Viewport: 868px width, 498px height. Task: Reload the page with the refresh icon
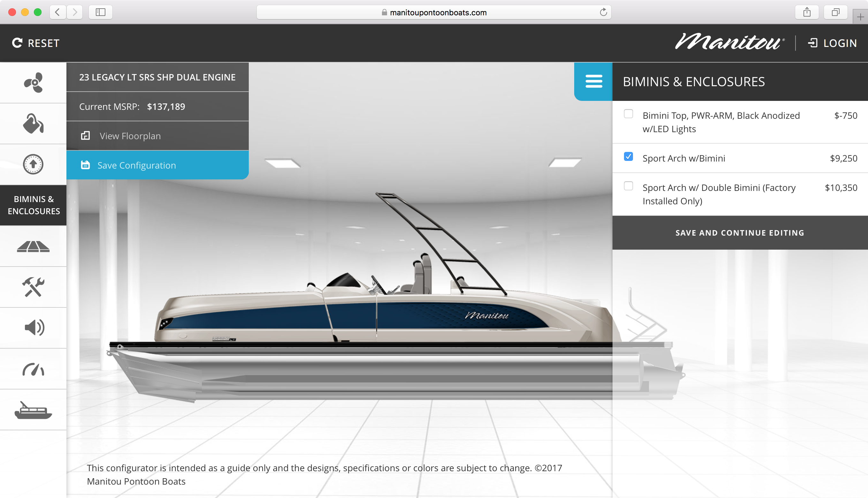click(603, 12)
